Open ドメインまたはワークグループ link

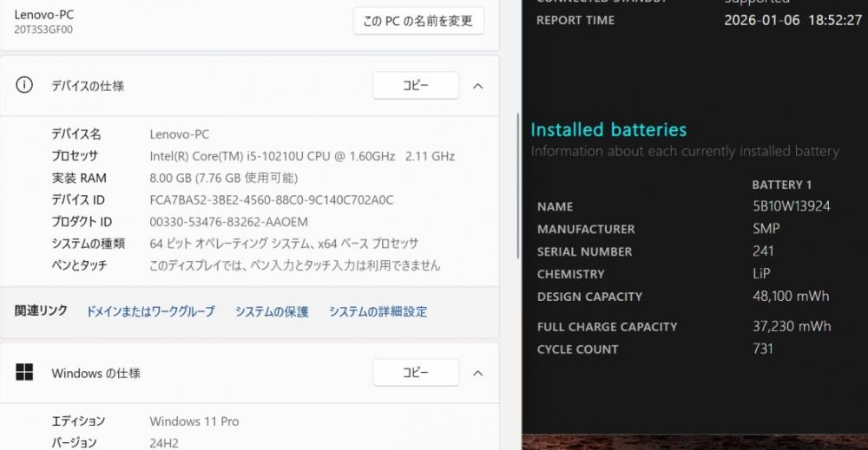tap(150, 311)
